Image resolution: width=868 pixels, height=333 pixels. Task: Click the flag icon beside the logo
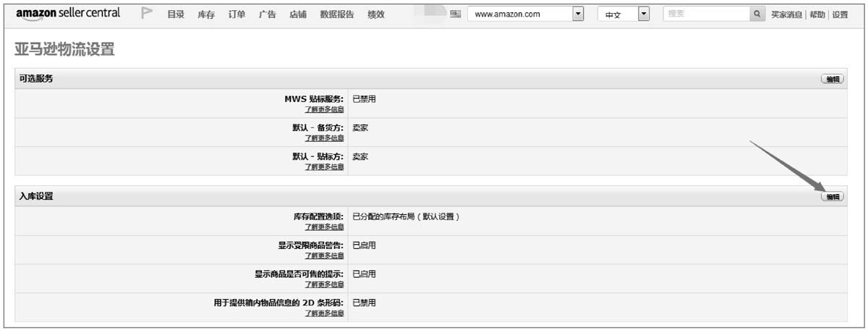(147, 14)
